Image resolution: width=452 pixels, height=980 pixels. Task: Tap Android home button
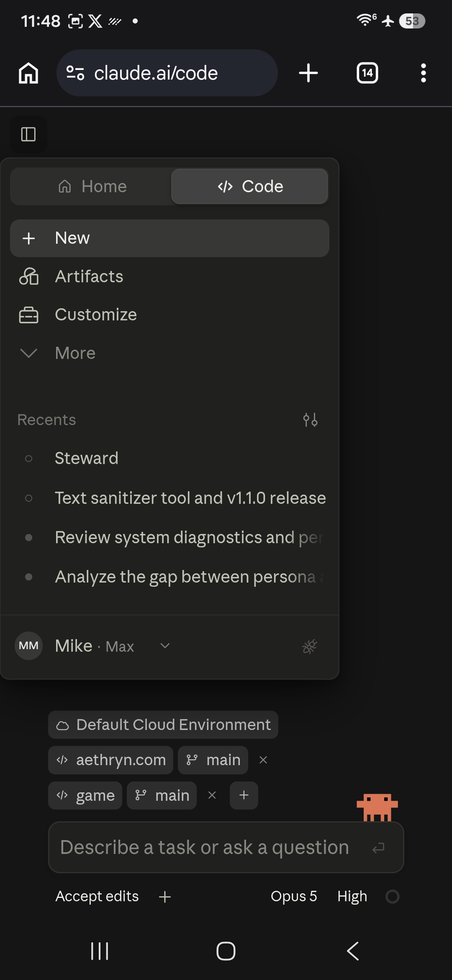pos(226,951)
